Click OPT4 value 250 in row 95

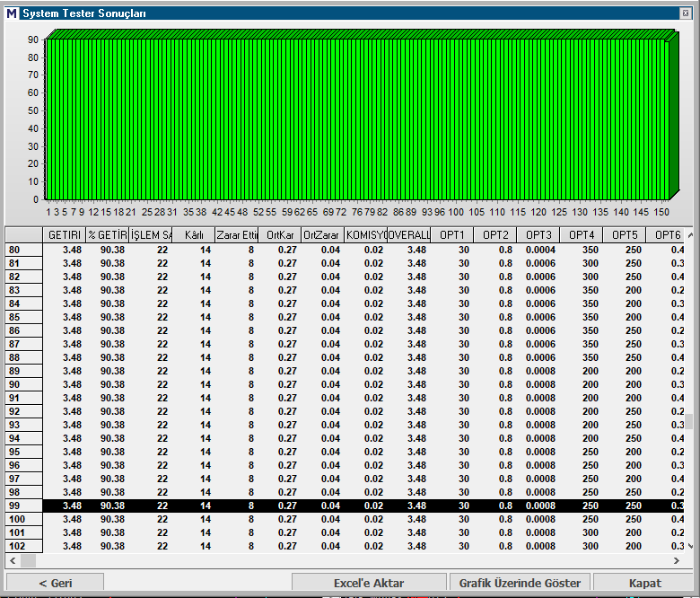[591, 452]
